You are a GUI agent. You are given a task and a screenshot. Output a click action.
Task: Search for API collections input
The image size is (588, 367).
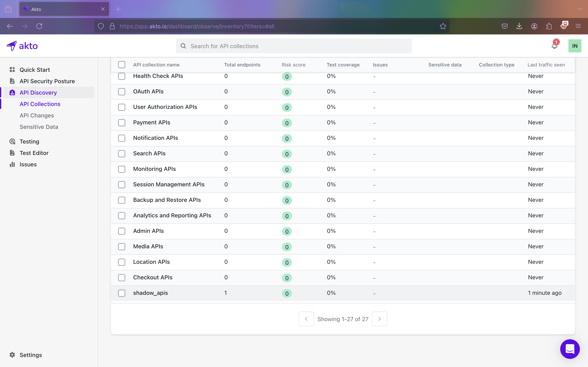point(294,46)
